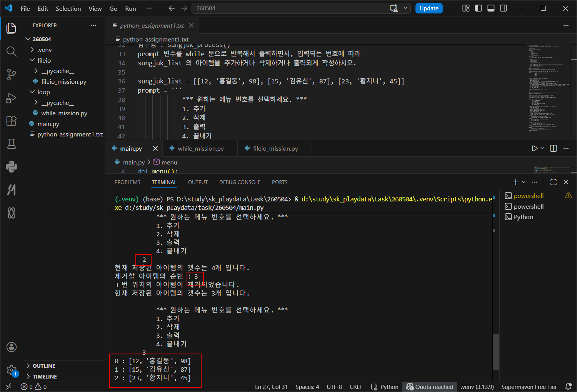The height and width of the screenshot is (392, 577).
Task: Click the blue Update button
Action: coord(429,8)
